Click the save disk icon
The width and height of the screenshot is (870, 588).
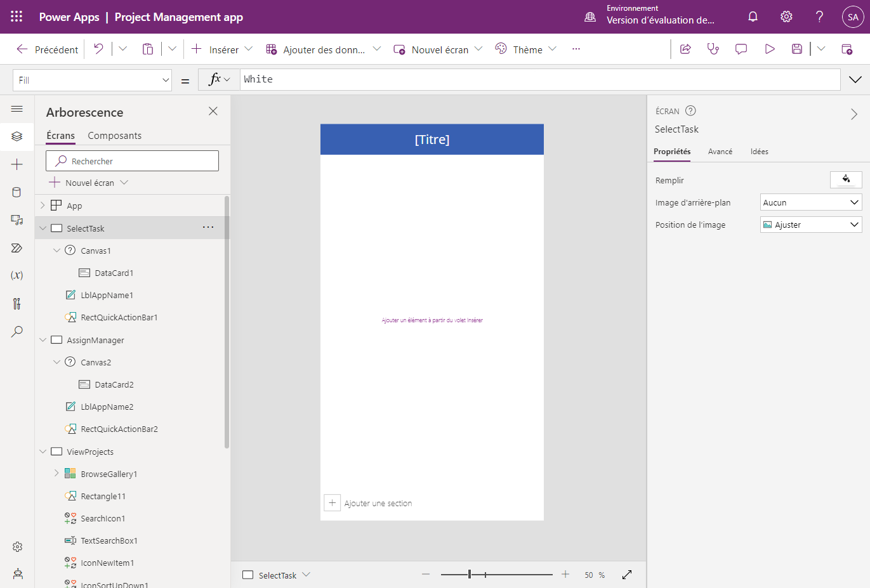797,49
